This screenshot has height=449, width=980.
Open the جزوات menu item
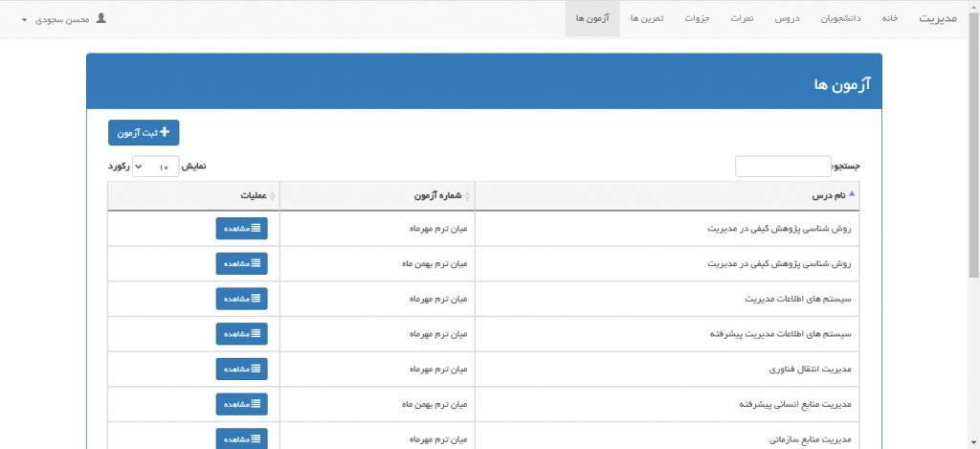tap(697, 18)
